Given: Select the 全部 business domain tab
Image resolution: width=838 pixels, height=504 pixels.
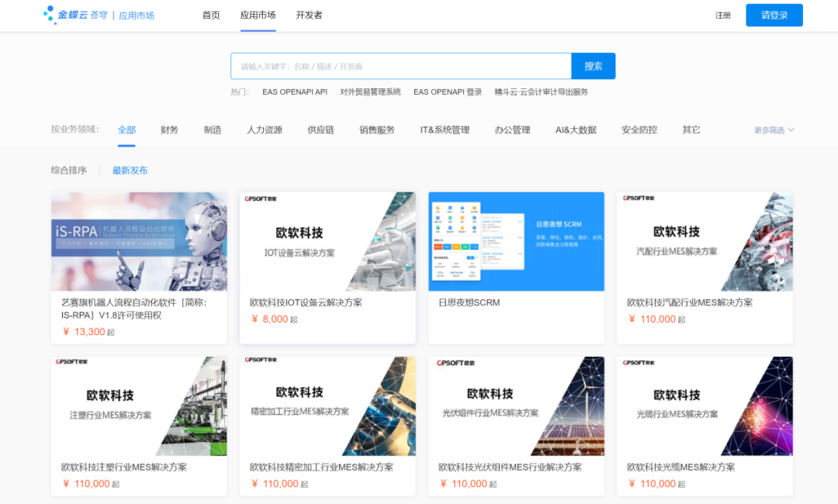Looking at the screenshot, I should (126, 129).
